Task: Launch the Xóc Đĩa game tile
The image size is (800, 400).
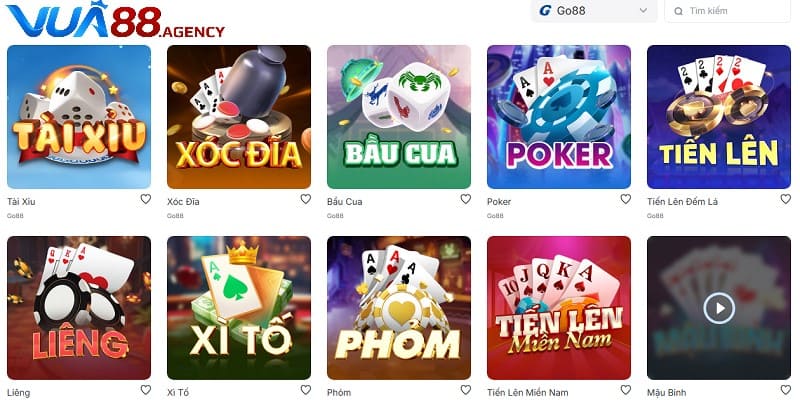Action: tap(239, 117)
